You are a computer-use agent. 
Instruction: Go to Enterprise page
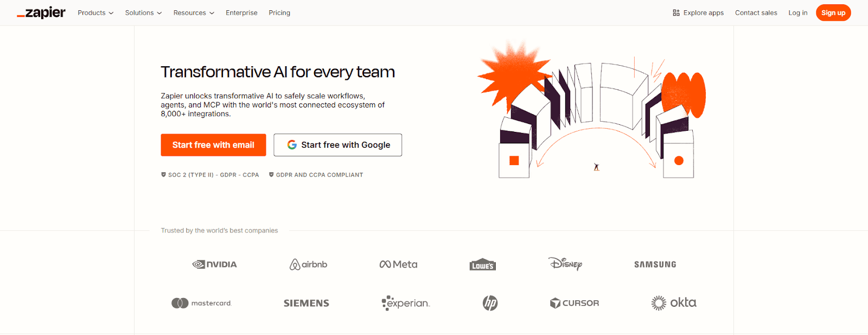(x=241, y=12)
